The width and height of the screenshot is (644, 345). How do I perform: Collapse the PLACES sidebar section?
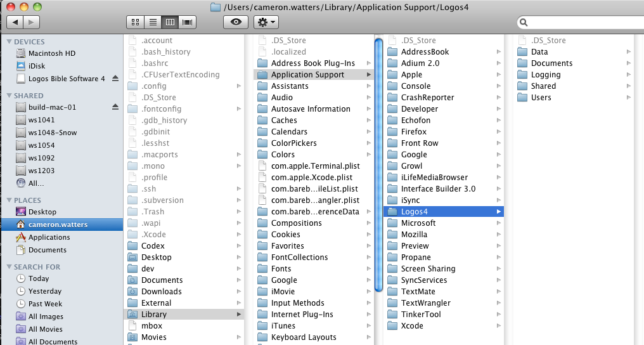point(9,200)
